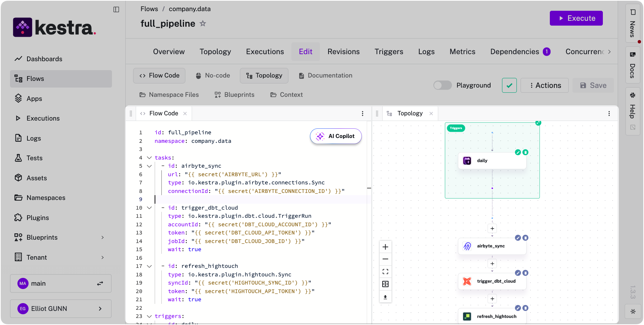Click the Execute button

[x=576, y=18]
